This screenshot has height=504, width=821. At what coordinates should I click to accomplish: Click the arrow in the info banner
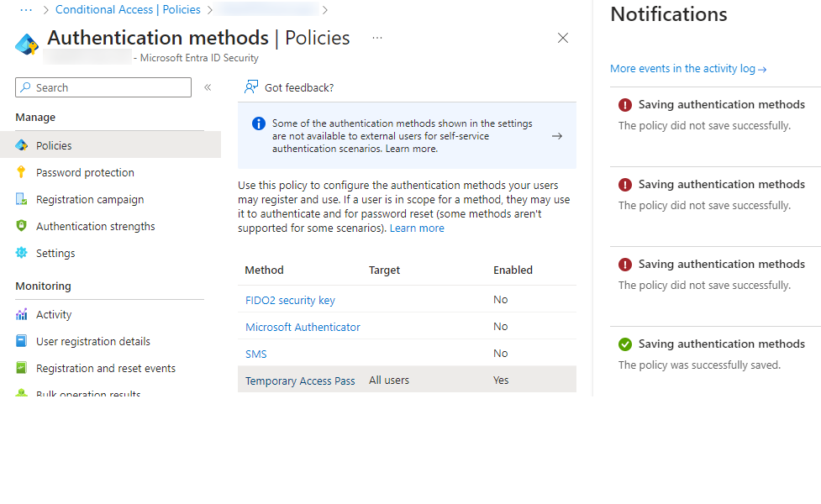coord(557,136)
